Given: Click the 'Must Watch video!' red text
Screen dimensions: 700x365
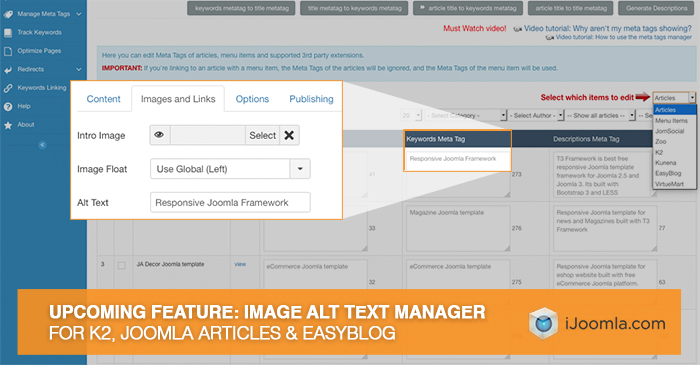Looking at the screenshot, I should (475, 29).
